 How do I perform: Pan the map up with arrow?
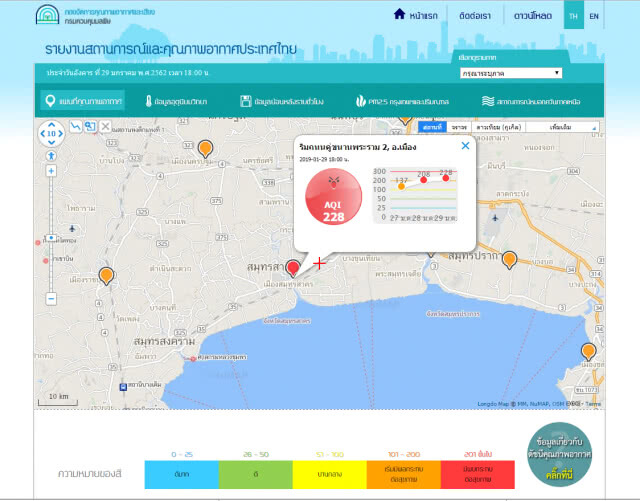coord(51,125)
